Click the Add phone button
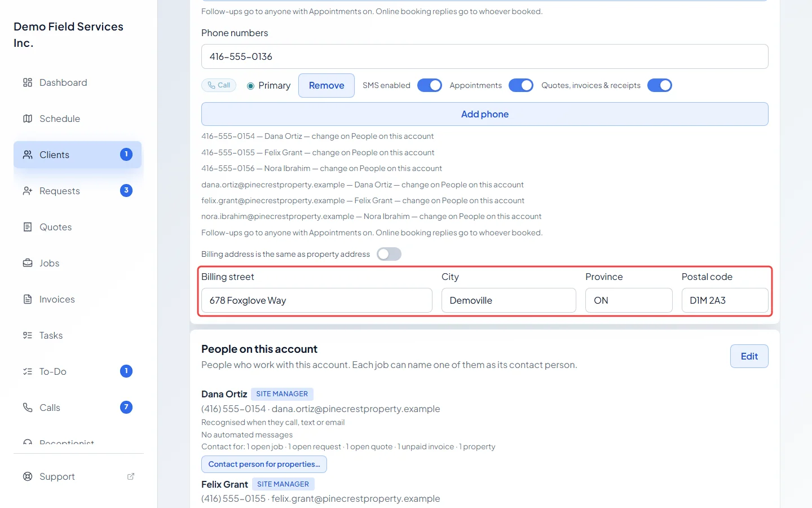Image resolution: width=812 pixels, height=508 pixels. click(485, 114)
